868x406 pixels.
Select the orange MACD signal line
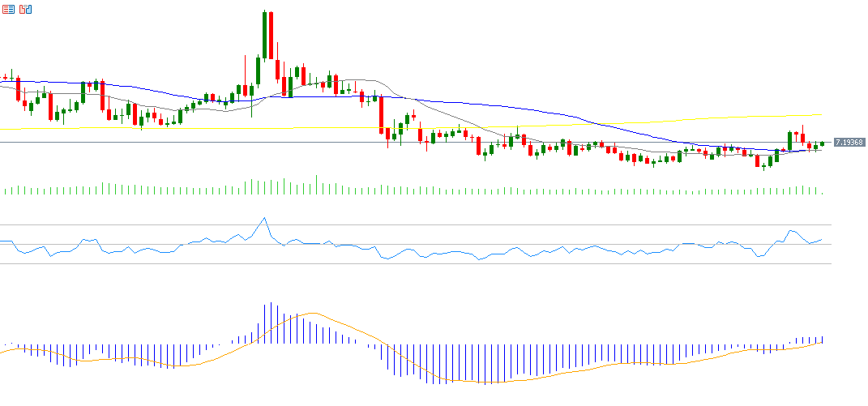[x=324, y=316]
